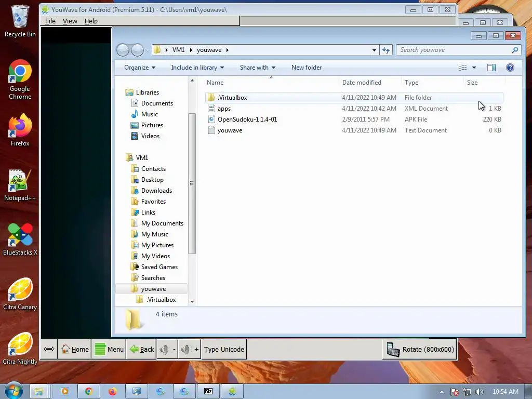This screenshot has height=399, width=532.
Task: Click Explorer back navigation arrow
Action: tap(123, 50)
